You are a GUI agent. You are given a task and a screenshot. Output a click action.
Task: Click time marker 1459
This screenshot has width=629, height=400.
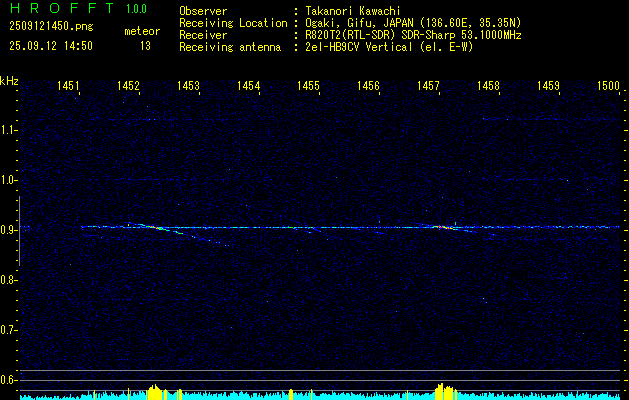pyautogui.click(x=549, y=85)
